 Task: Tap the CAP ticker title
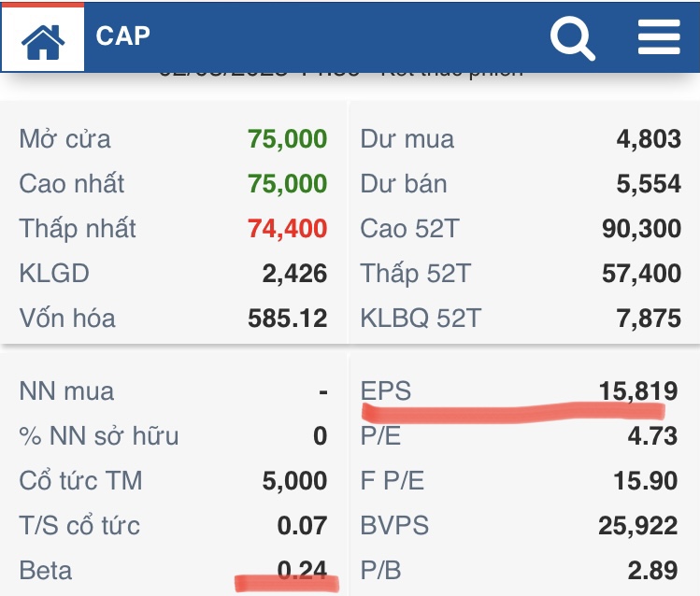(x=122, y=36)
